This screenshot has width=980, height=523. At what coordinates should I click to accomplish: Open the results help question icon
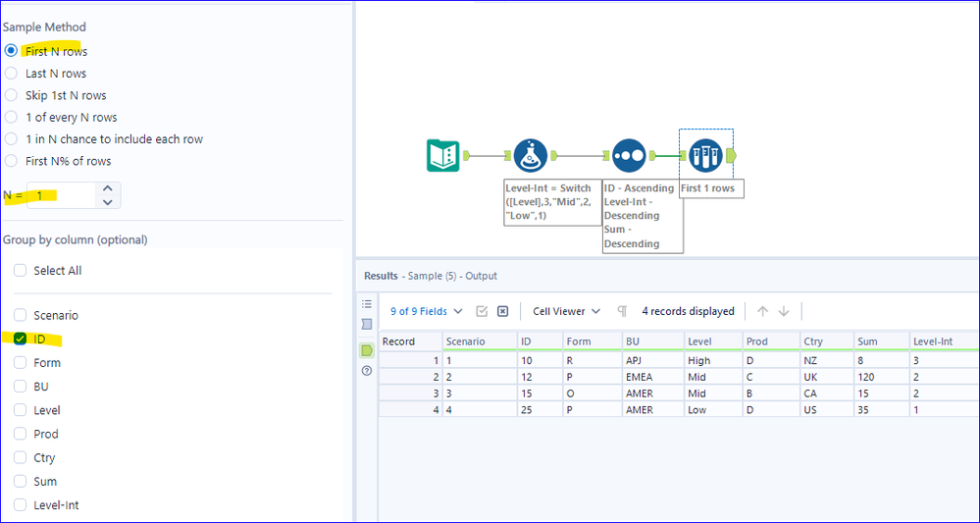367,371
